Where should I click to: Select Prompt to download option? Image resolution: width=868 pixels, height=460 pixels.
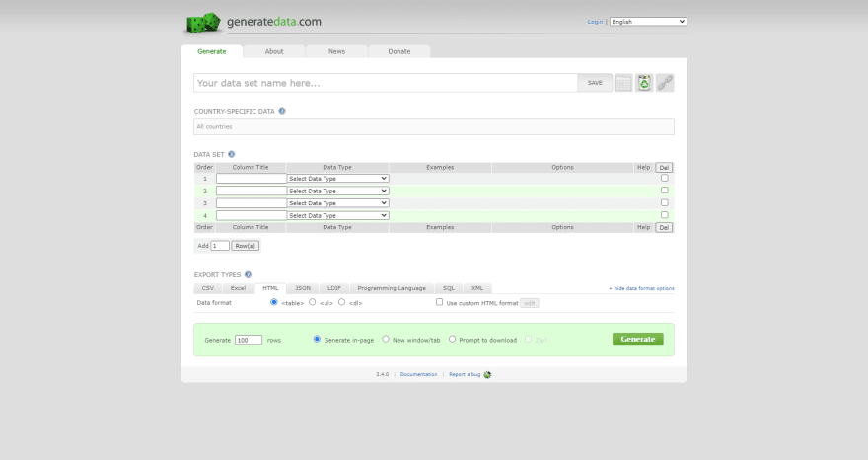453,340
